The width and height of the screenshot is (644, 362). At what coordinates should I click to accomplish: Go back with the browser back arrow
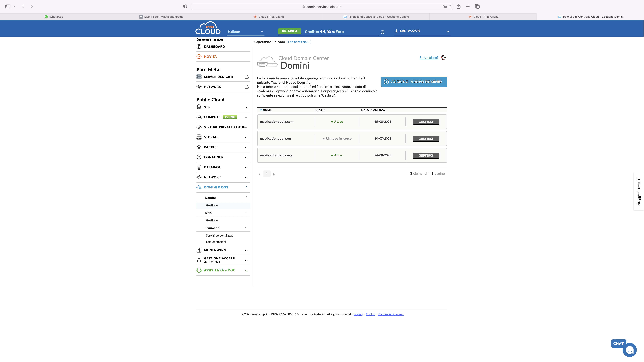(23, 7)
